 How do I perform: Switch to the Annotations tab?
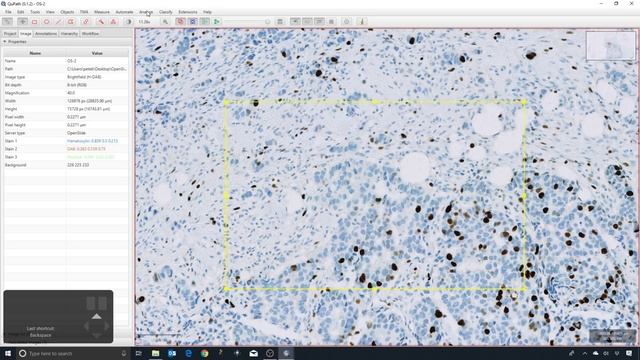46,33
